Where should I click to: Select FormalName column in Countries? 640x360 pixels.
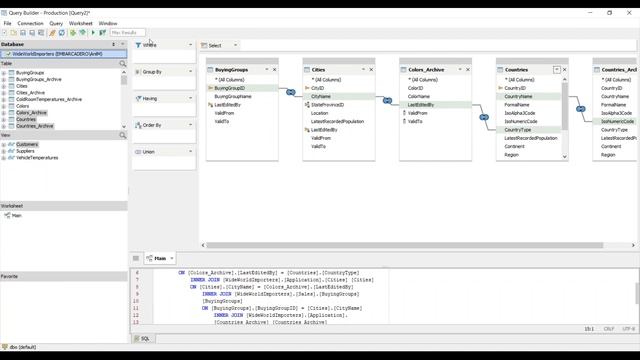(517, 105)
